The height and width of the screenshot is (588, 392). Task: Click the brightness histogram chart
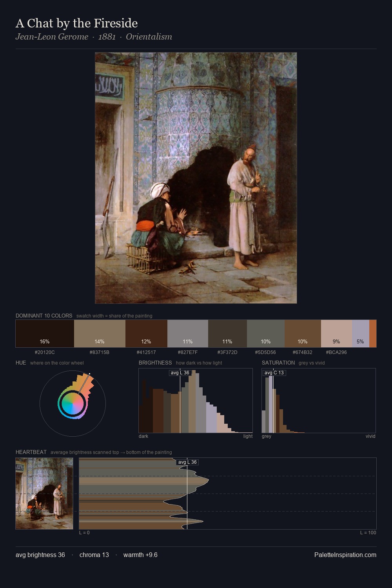click(196, 401)
